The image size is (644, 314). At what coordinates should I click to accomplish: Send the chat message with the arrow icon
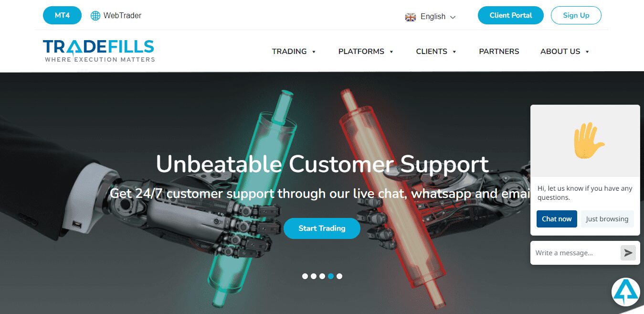click(628, 253)
